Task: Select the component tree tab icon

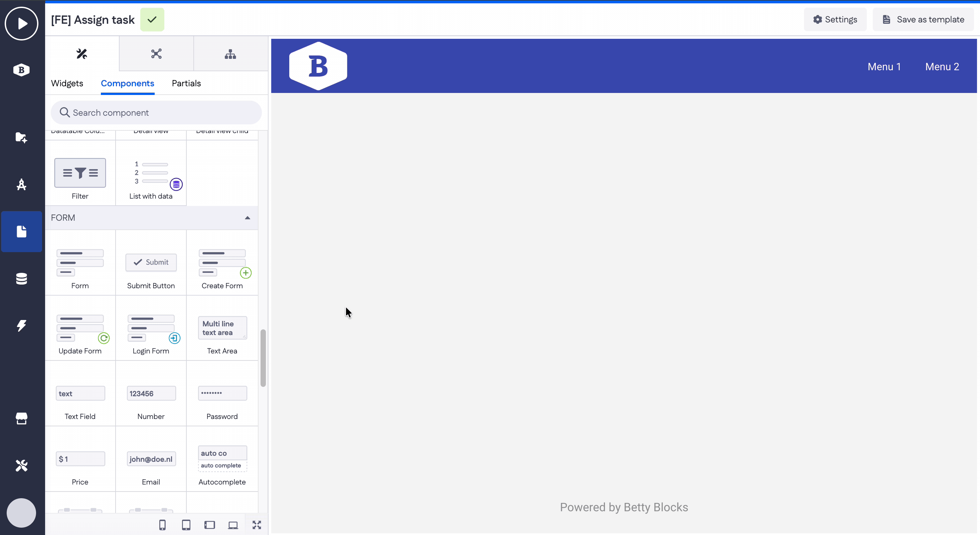Action: (230, 54)
